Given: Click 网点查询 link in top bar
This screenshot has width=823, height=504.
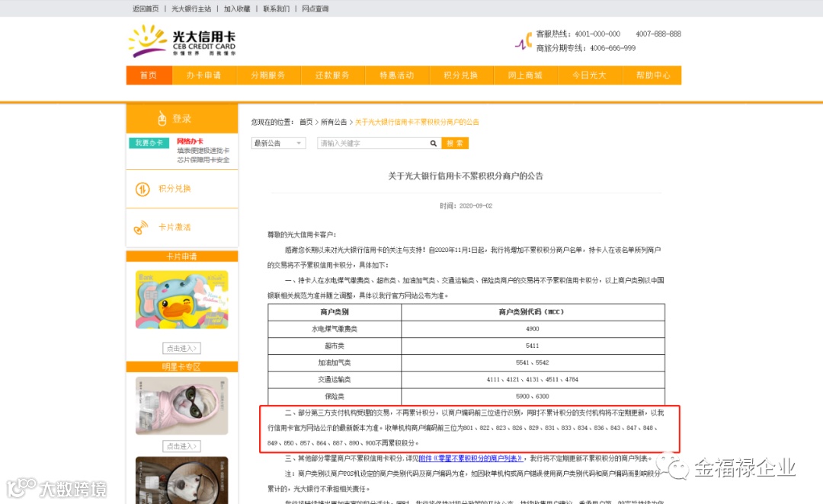Looking at the screenshot, I should coord(315,9).
